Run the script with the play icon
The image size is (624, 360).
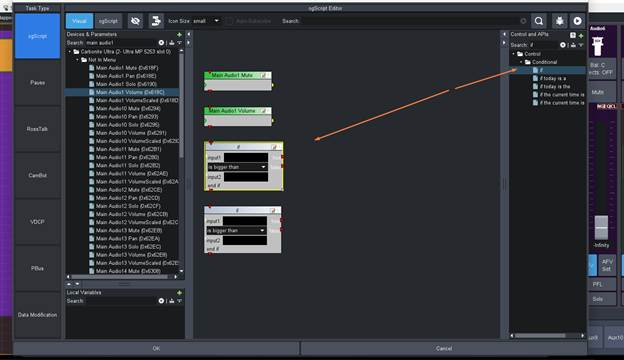[x=577, y=21]
